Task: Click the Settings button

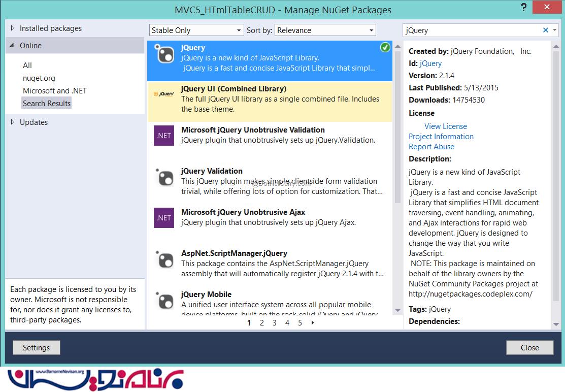Action: click(x=37, y=348)
